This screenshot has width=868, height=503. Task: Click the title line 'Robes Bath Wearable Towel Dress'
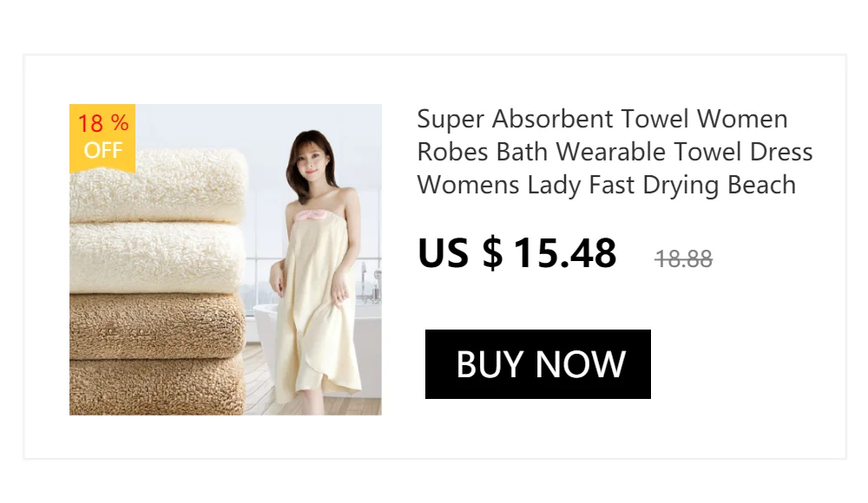[x=615, y=152]
